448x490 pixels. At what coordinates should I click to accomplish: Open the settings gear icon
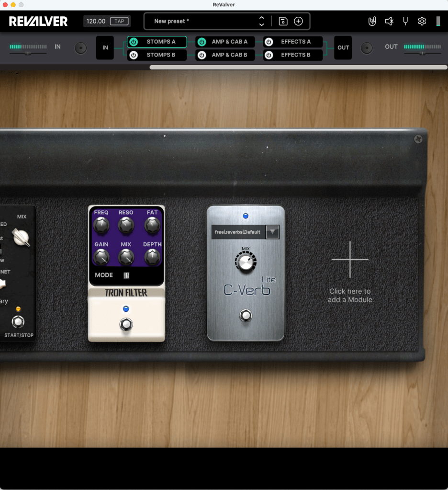(422, 21)
